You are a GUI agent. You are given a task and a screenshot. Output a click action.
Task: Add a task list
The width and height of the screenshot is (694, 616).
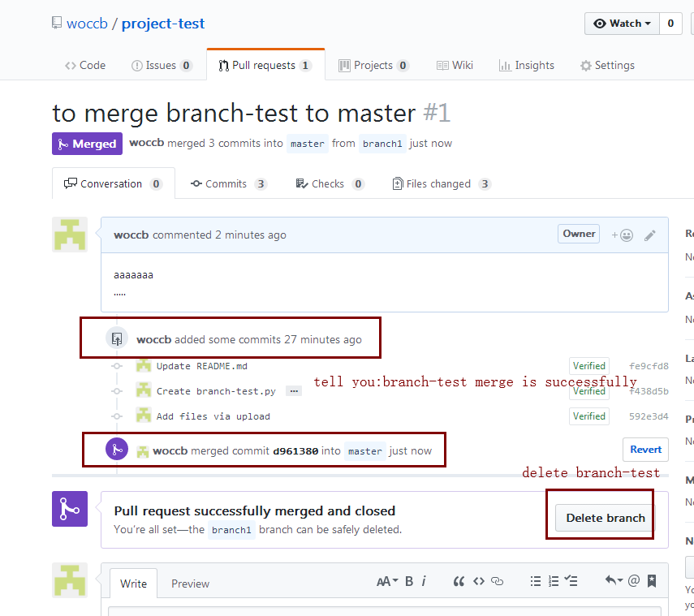pyautogui.click(x=571, y=581)
